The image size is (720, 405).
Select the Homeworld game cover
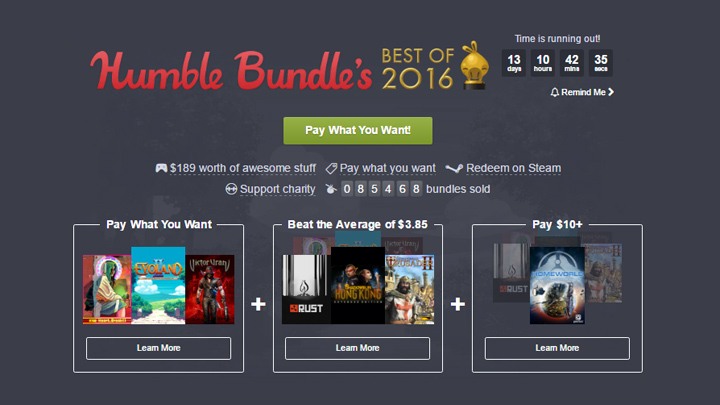coord(557,286)
